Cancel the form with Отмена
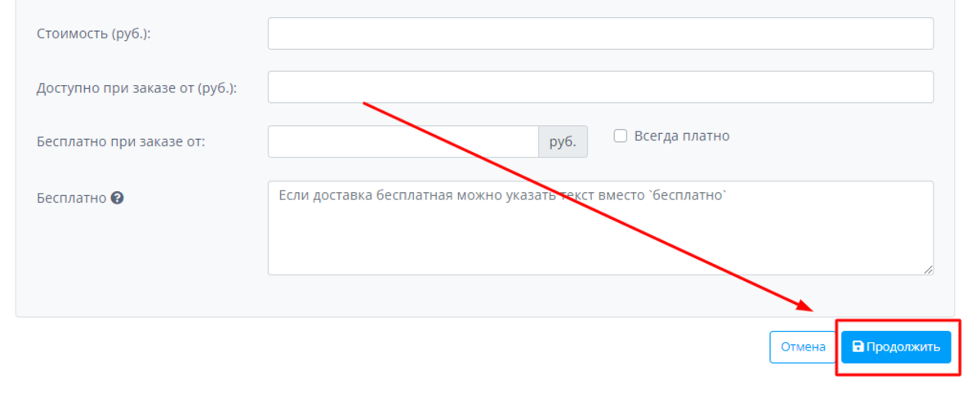Viewport: 980px width, 393px height. (803, 346)
